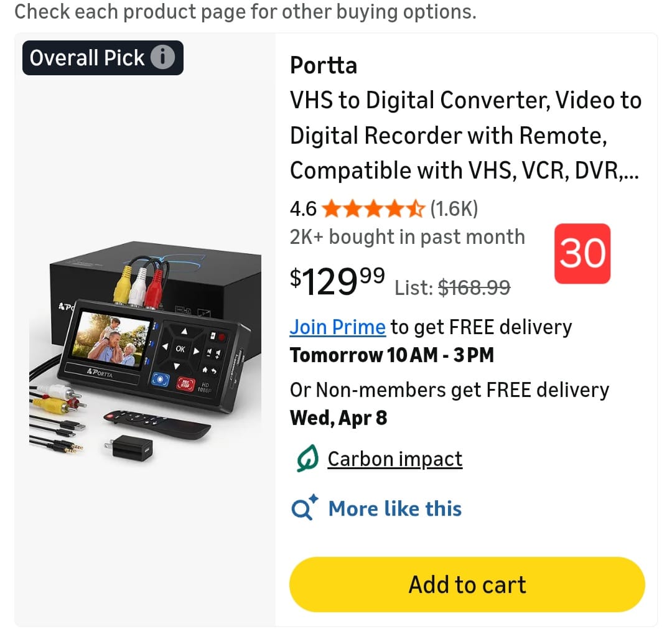The height and width of the screenshot is (629, 672).
Task: View the (1.6K) reviews count
Action: [454, 209]
